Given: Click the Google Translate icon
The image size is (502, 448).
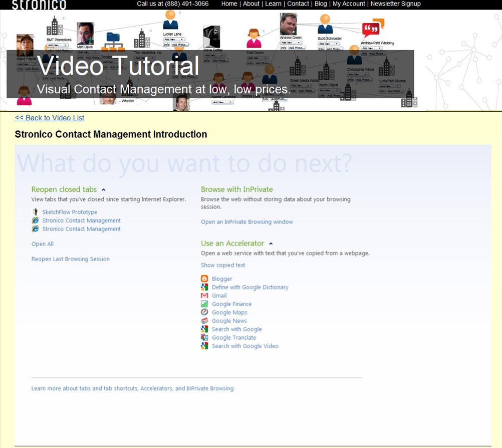Looking at the screenshot, I should click(204, 338).
